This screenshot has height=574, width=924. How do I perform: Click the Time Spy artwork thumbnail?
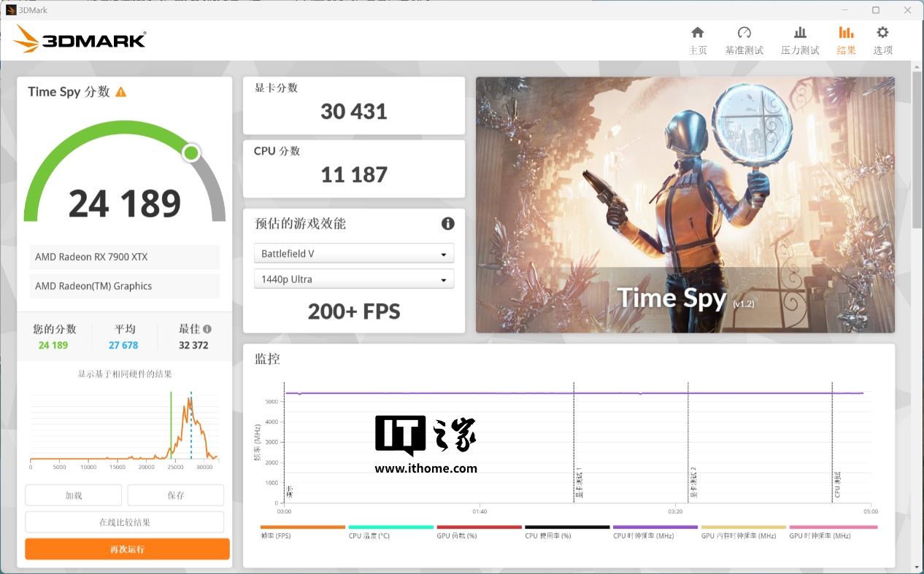click(685, 205)
